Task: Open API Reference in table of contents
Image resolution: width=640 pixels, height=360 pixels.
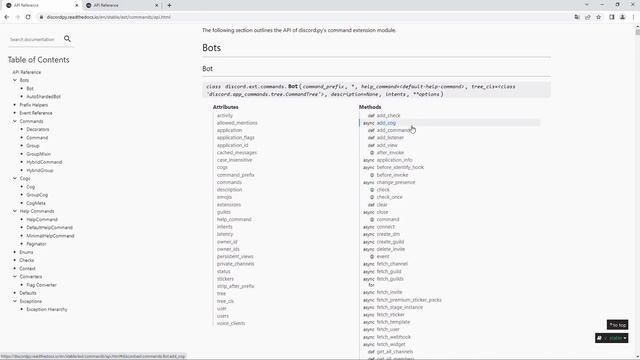Action: [27, 72]
